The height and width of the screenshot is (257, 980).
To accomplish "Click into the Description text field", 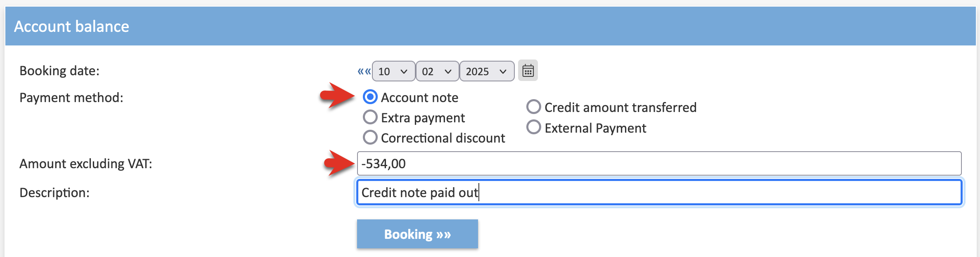I will click(x=659, y=192).
